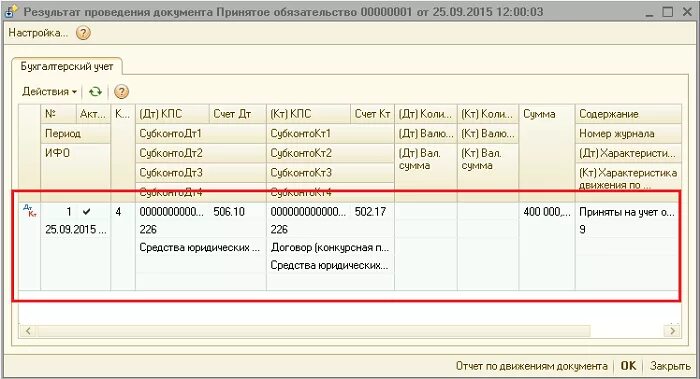The width and height of the screenshot is (700, 379).
Task: Click the green refresh icon in toolbar
Action: (x=95, y=92)
